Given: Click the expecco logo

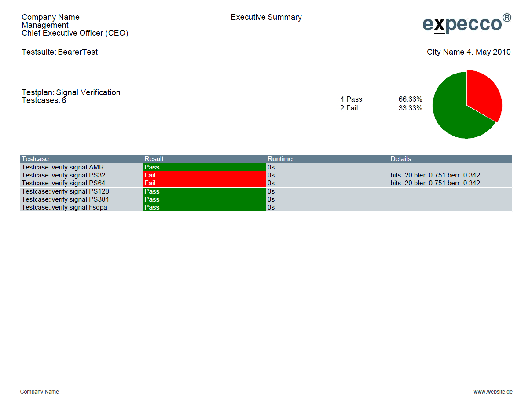Looking at the screenshot, I should tap(466, 23).
